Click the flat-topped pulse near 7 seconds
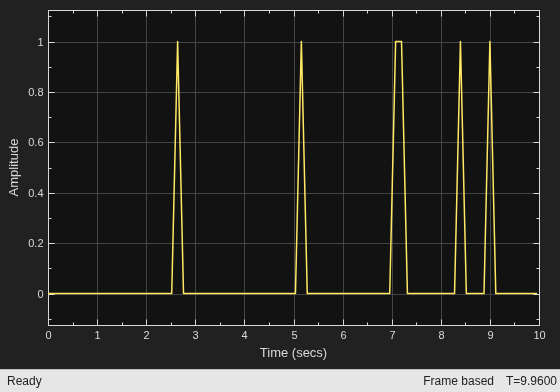Screen dimensions: 560x392 [x=398, y=42]
